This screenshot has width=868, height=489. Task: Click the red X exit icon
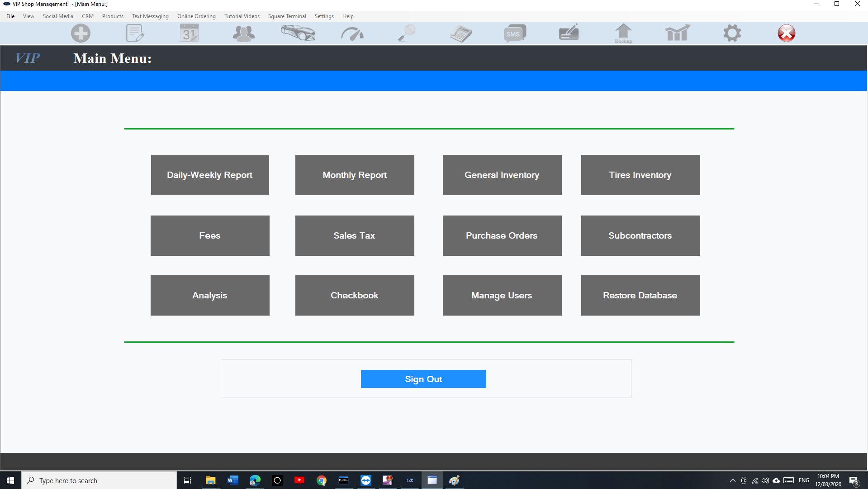pos(786,34)
